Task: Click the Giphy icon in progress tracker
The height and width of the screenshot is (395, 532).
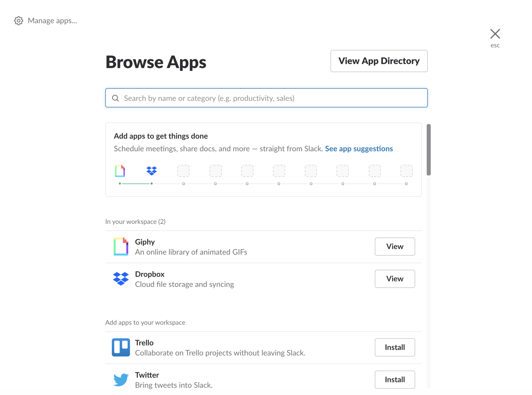Action: 120,171
